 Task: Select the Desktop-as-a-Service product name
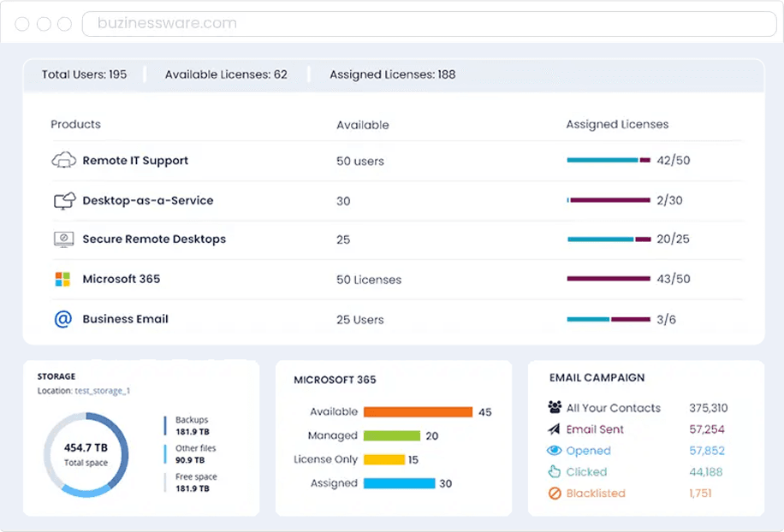(x=147, y=201)
